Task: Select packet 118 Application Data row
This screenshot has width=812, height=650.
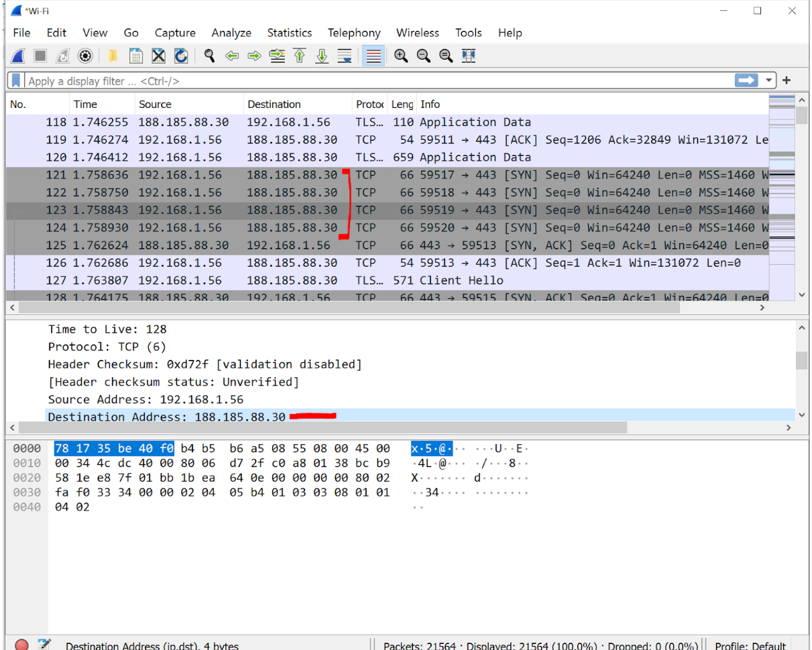Action: tap(387, 123)
